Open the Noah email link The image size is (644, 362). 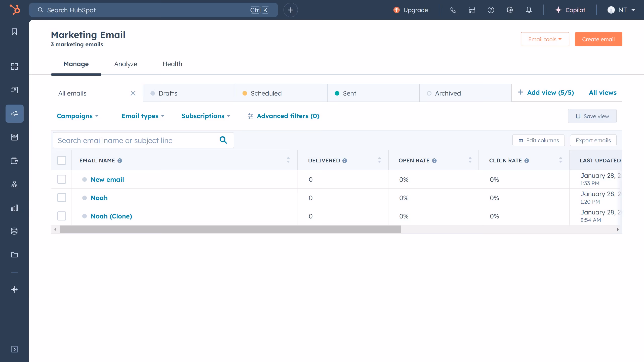tap(99, 198)
